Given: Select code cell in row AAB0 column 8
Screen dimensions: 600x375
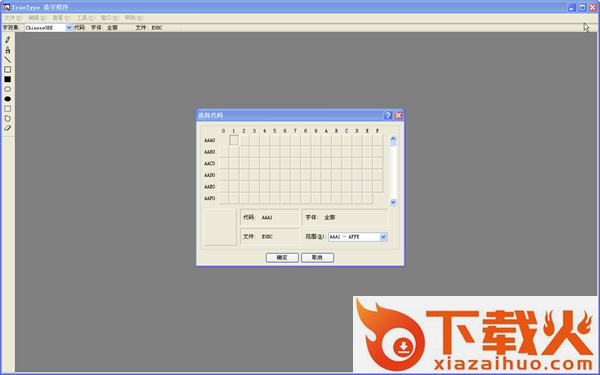Looking at the screenshot, I should click(x=305, y=152).
